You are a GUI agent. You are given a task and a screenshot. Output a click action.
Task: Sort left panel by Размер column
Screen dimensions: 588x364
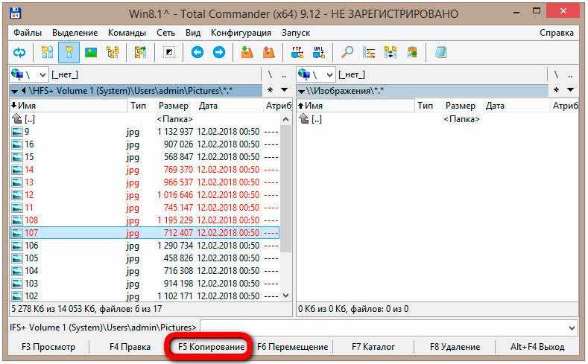173,106
